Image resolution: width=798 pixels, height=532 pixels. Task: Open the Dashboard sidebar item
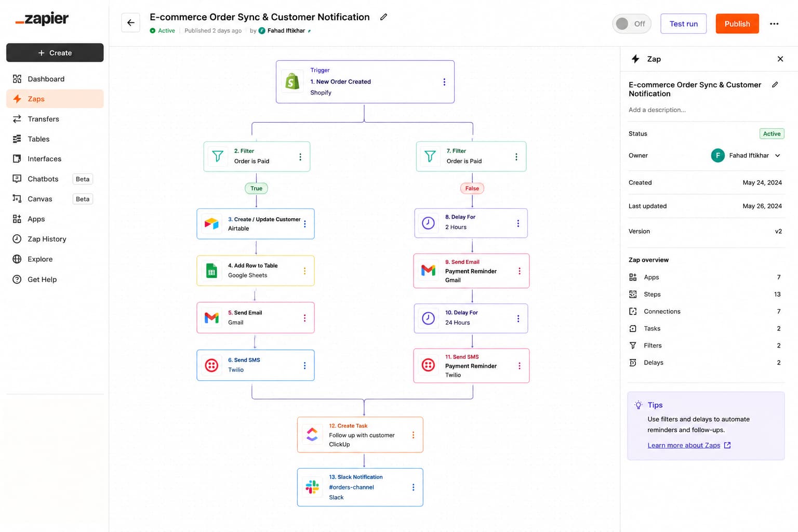click(55, 79)
